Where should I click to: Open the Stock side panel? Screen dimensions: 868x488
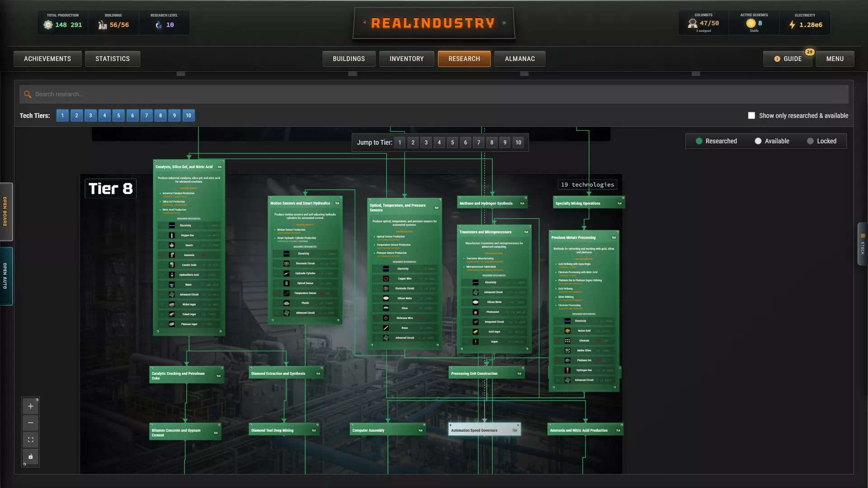click(x=863, y=244)
